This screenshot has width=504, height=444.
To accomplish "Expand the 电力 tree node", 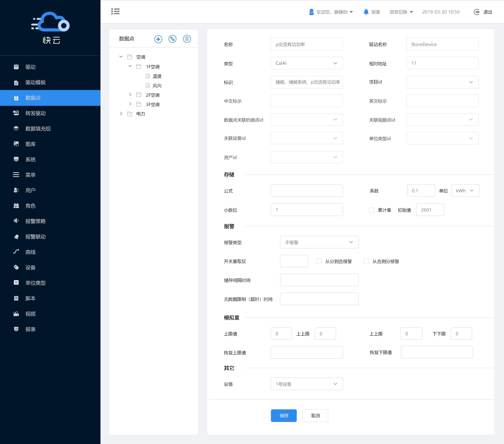I will 121,114.
